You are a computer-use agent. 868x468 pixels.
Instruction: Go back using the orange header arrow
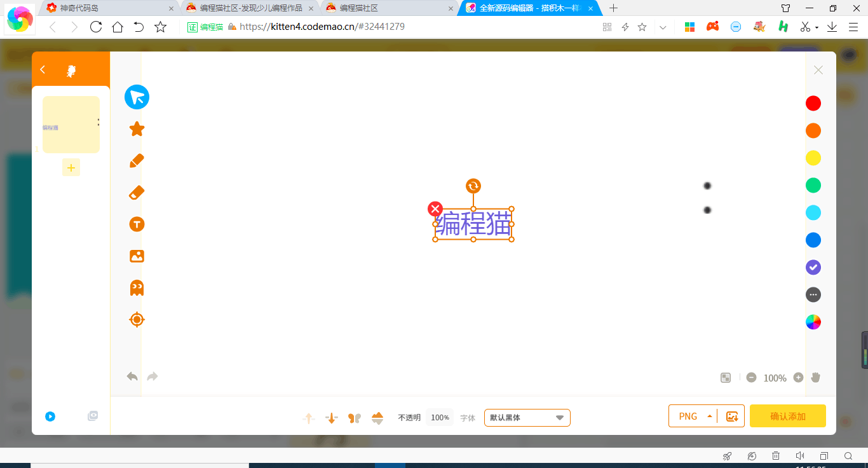tap(43, 69)
